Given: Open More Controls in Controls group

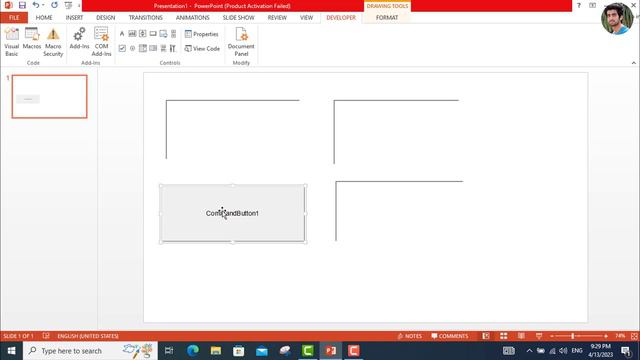Looking at the screenshot, I should [x=173, y=48].
